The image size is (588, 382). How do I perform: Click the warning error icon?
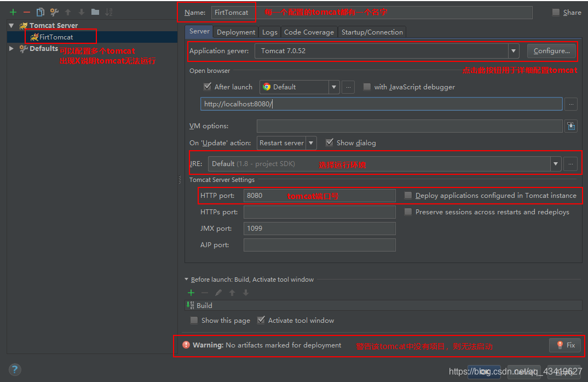point(186,345)
